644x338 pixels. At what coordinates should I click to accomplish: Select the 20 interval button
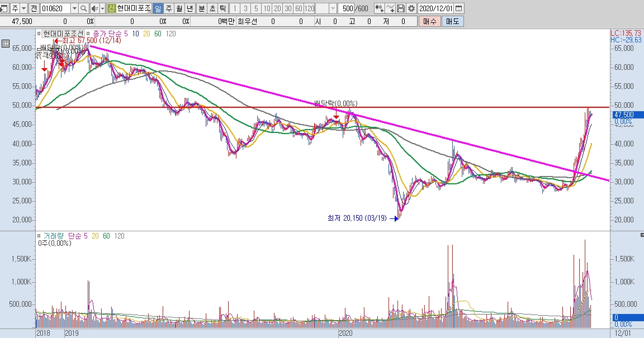click(277, 8)
